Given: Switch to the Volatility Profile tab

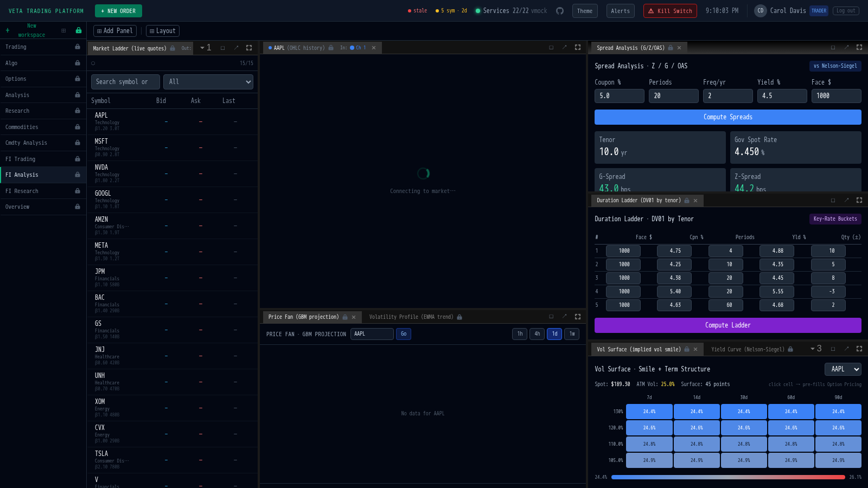Looking at the screenshot, I should (x=411, y=317).
